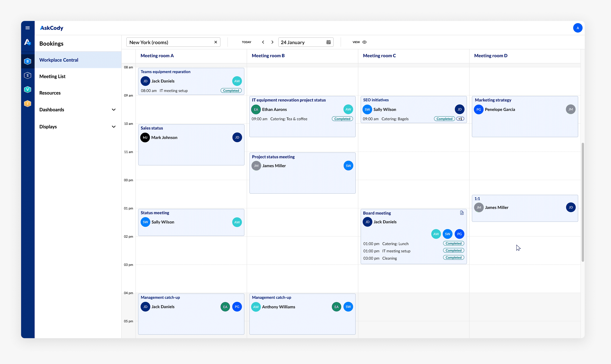This screenshot has height=364, width=611.
Task: Click JD avatar on Sales status
Action: click(237, 137)
